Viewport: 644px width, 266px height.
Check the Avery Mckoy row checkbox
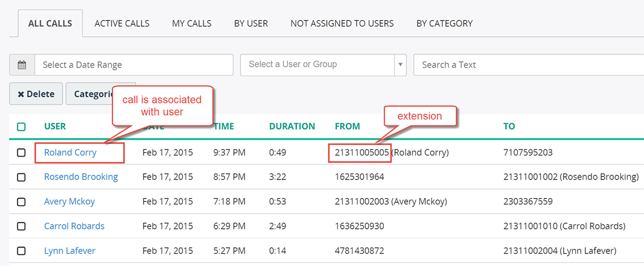coord(21,202)
